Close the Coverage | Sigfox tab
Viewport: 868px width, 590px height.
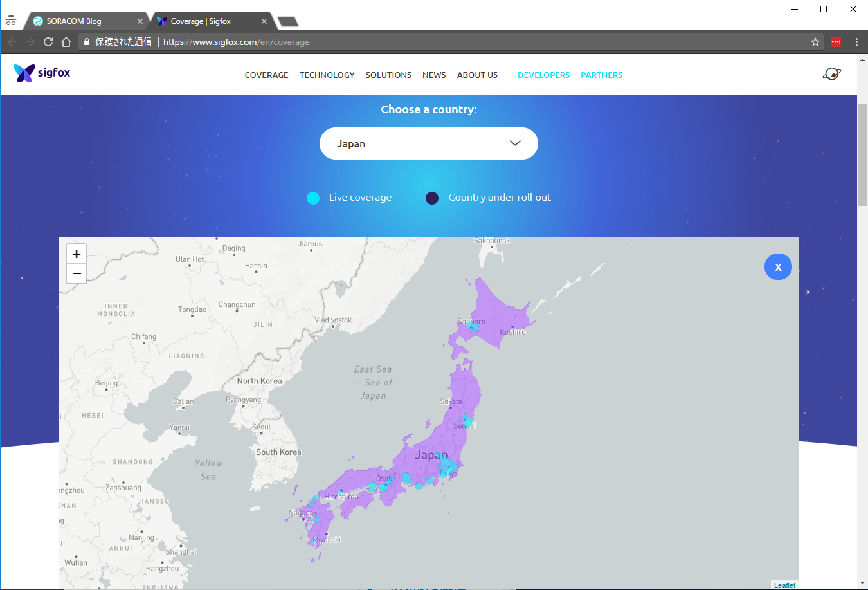pos(264,21)
